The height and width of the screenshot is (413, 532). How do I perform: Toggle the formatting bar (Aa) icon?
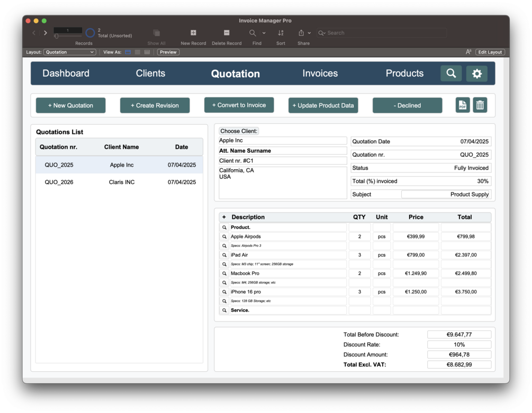click(x=468, y=52)
